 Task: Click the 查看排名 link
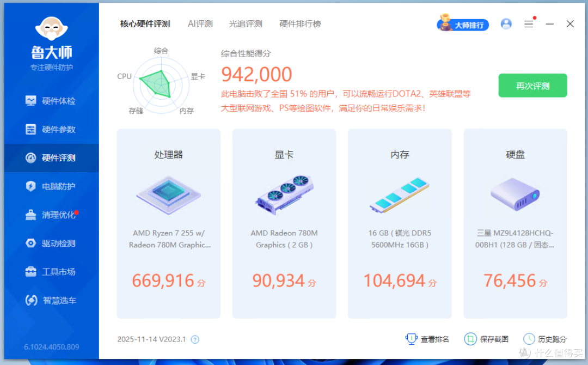coord(427,339)
